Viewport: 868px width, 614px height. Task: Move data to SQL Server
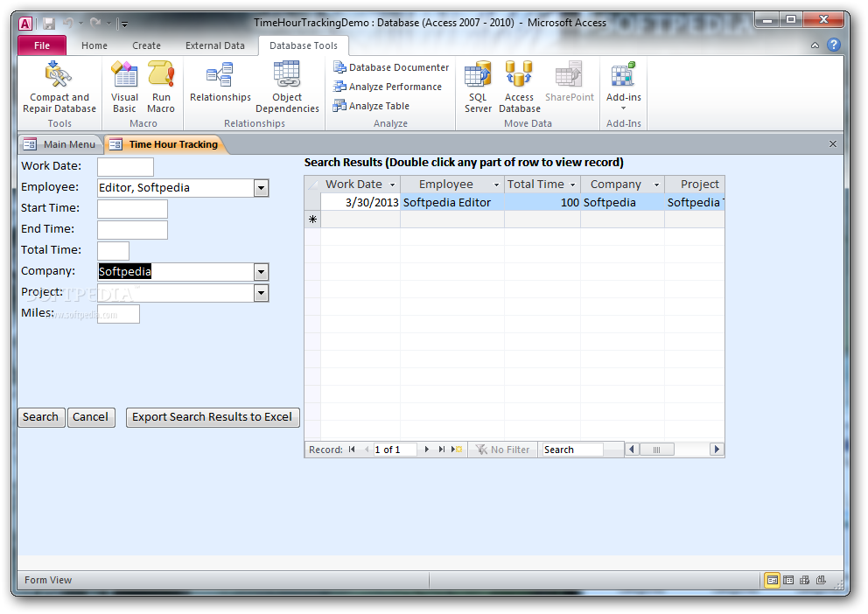pyautogui.click(x=478, y=87)
